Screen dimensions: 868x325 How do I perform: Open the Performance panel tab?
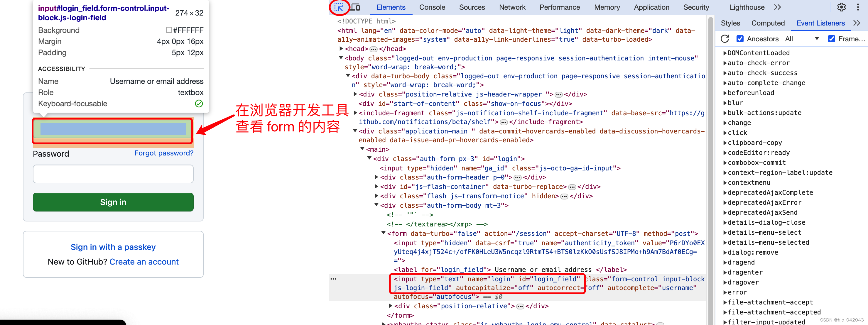coord(560,7)
